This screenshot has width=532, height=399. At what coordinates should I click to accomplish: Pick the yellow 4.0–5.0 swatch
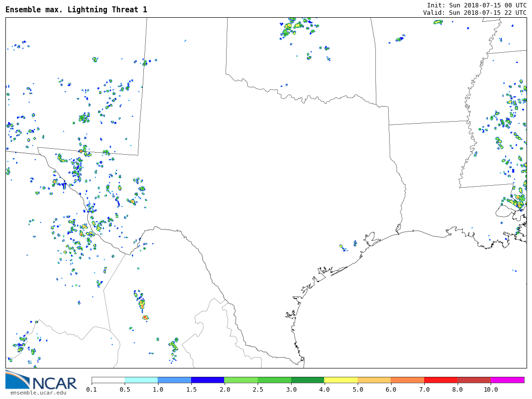[x=341, y=380]
